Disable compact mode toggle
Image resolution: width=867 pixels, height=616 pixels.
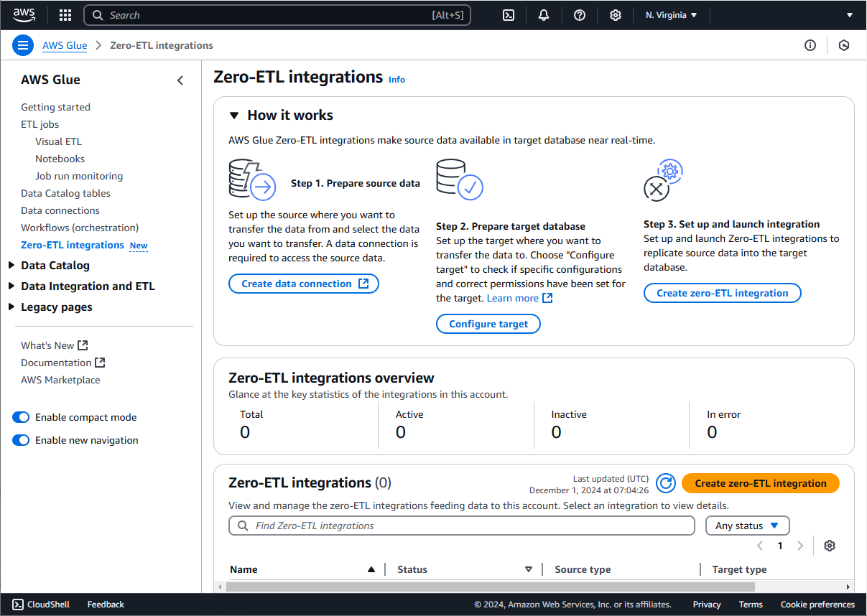click(x=21, y=417)
